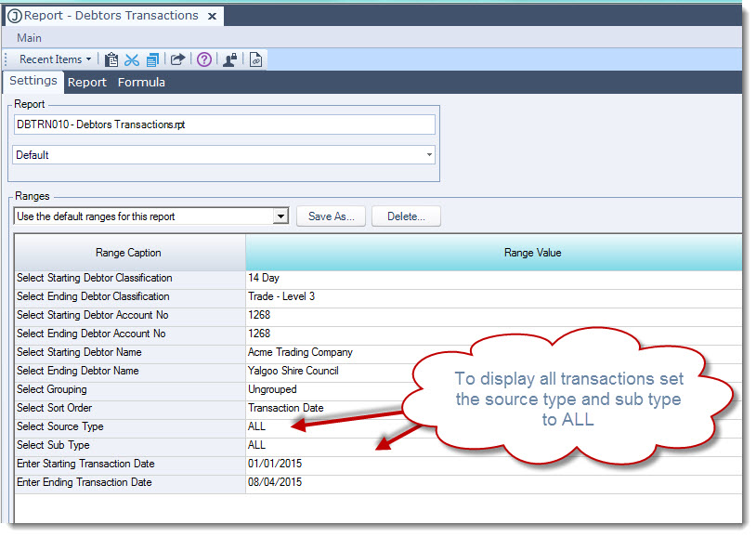The height and width of the screenshot is (537, 756).
Task: Click the Share/export arrow icon
Action: point(178,59)
